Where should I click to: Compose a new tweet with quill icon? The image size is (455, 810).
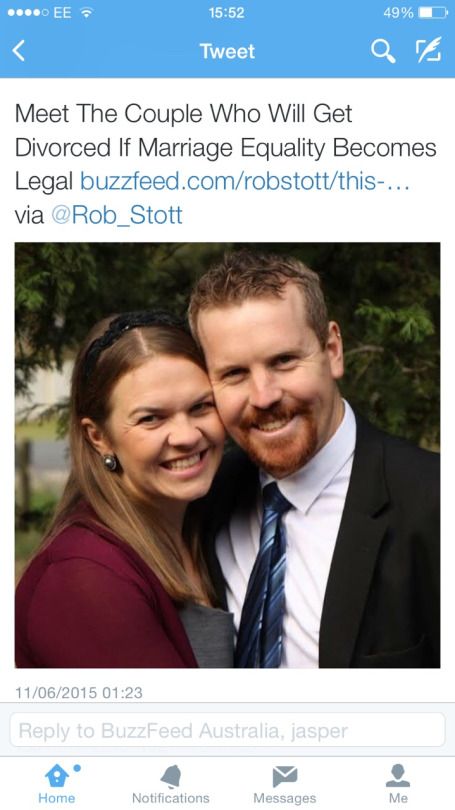[429, 50]
